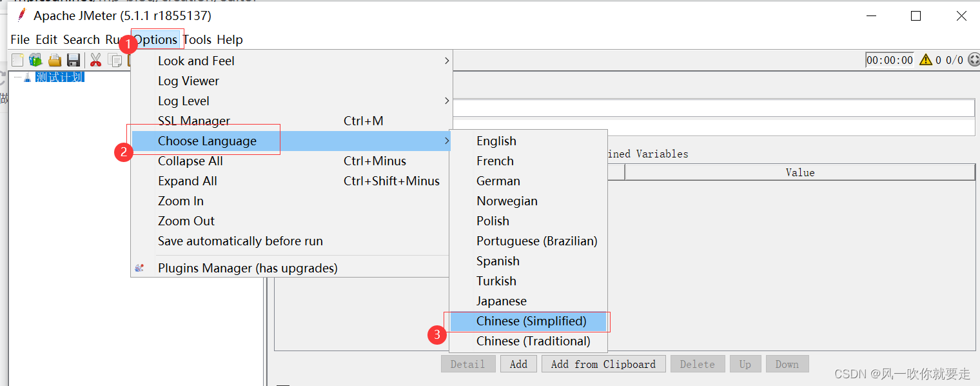The image size is (980, 386).
Task: Select Spanish language
Action: click(x=528, y=261)
